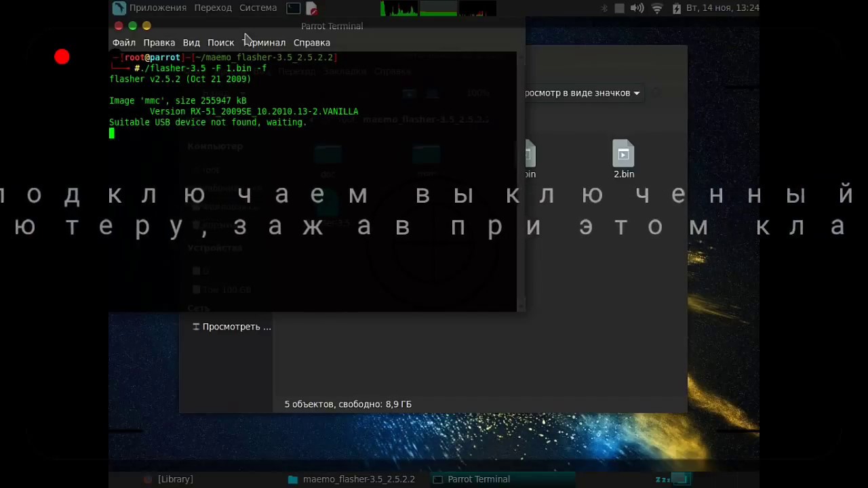868x488 pixels.
Task: Open Правка menu in Parrot Terminal
Action: pos(159,43)
